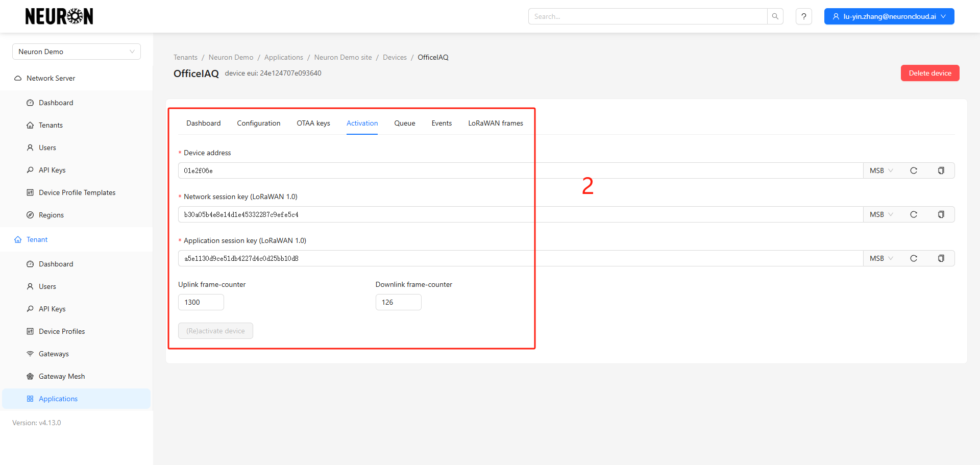
Task: Open the lu-yin.zhang account dropdown menu
Action: point(889,16)
